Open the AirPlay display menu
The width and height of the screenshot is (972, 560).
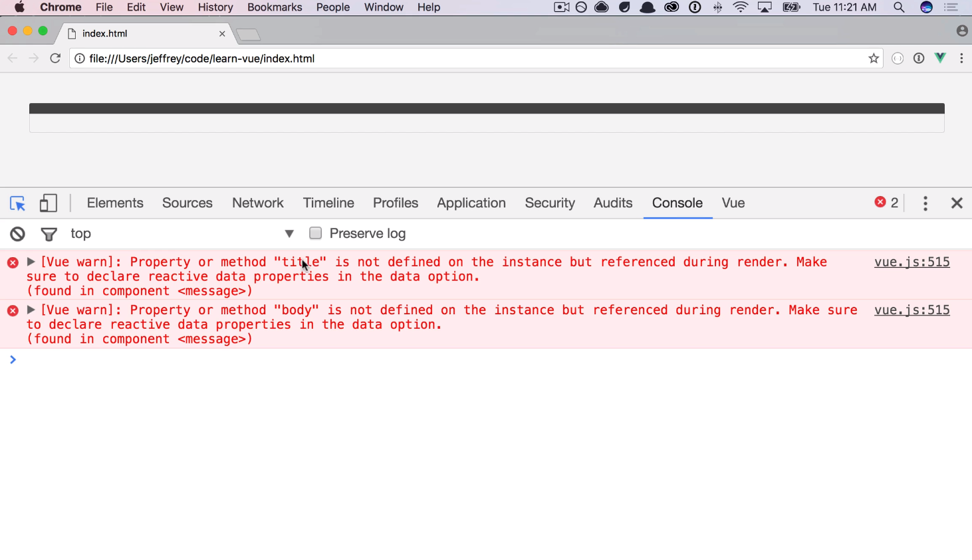pos(765,7)
